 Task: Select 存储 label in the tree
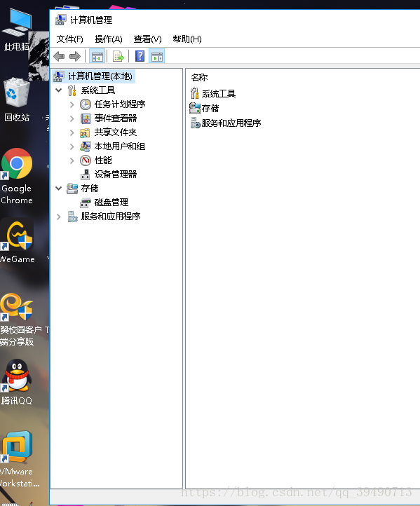(x=90, y=189)
